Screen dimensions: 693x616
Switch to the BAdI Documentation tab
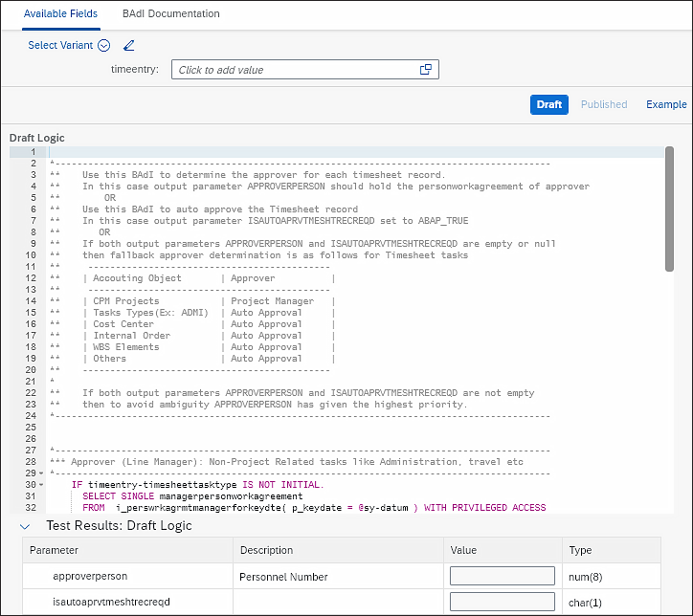pos(171,13)
